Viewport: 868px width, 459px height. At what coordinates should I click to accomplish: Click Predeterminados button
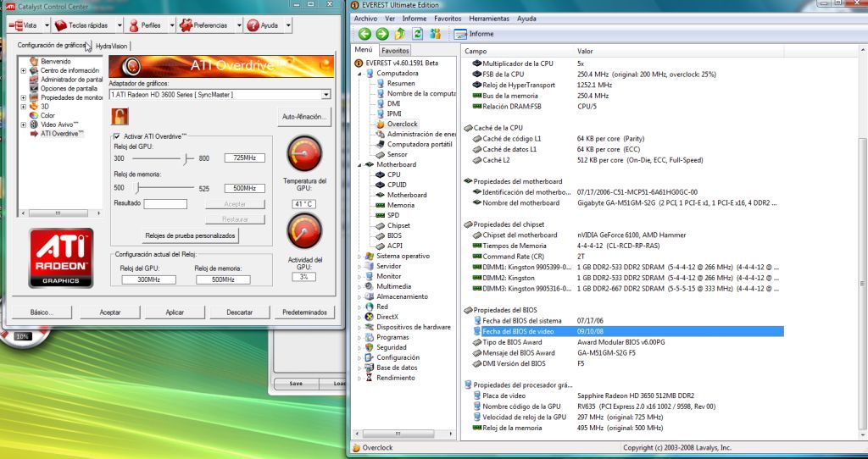304,312
